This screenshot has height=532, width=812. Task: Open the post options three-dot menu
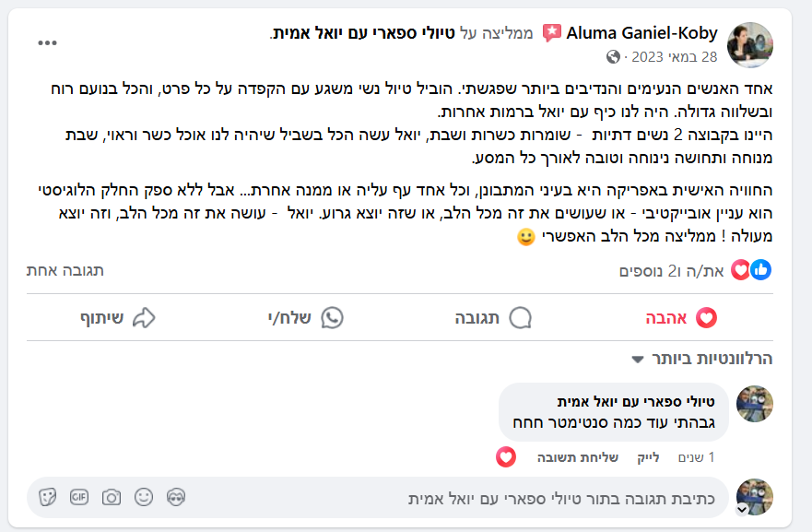tap(48, 43)
